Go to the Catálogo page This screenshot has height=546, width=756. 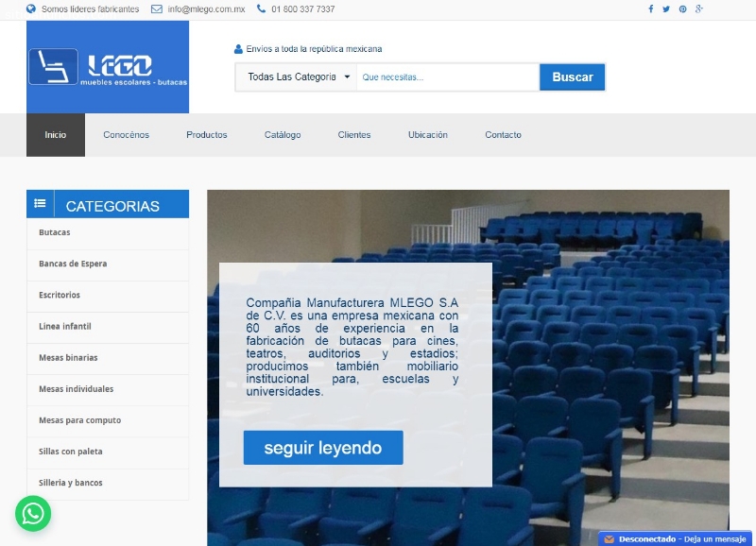pyautogui.click(x=283, y=135)
